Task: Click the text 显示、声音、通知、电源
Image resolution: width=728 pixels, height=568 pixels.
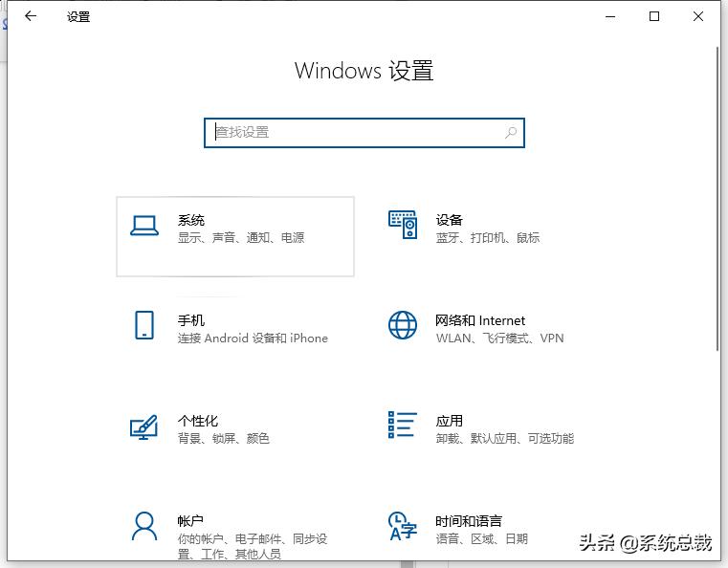Action: point(241,237)
